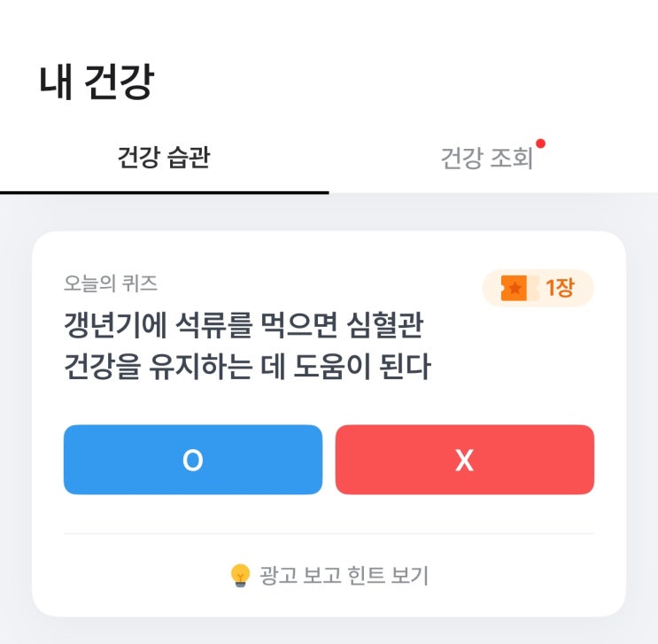Answer the quiz with red X button
Image resolution: width=658 pixels, height=644 pixels.
(464, 460)
